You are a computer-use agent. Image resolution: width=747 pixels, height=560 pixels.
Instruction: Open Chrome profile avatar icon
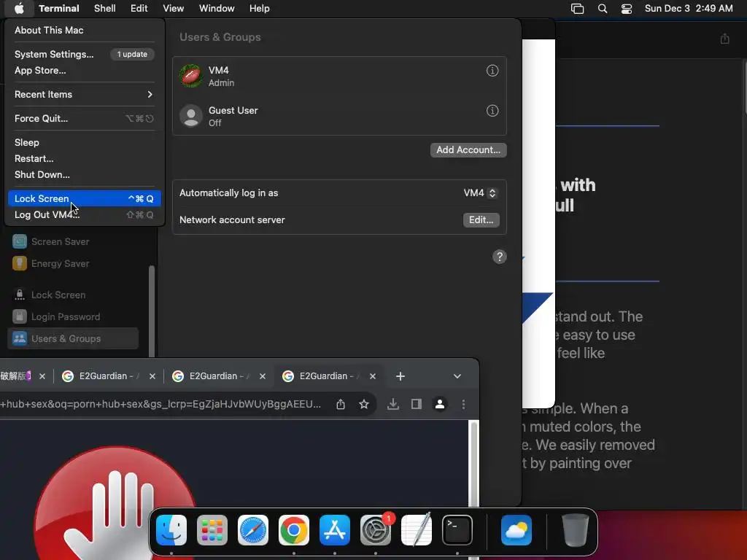coord(440,404)
